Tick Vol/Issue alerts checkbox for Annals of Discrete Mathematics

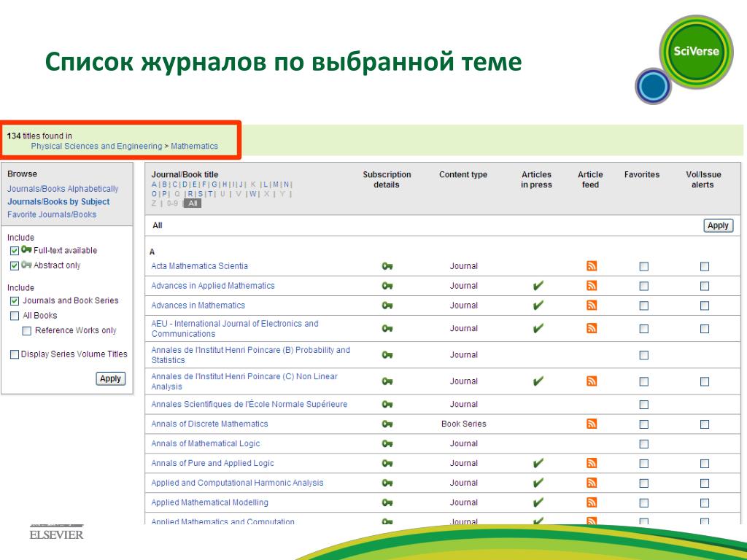(x=705, y=424)
